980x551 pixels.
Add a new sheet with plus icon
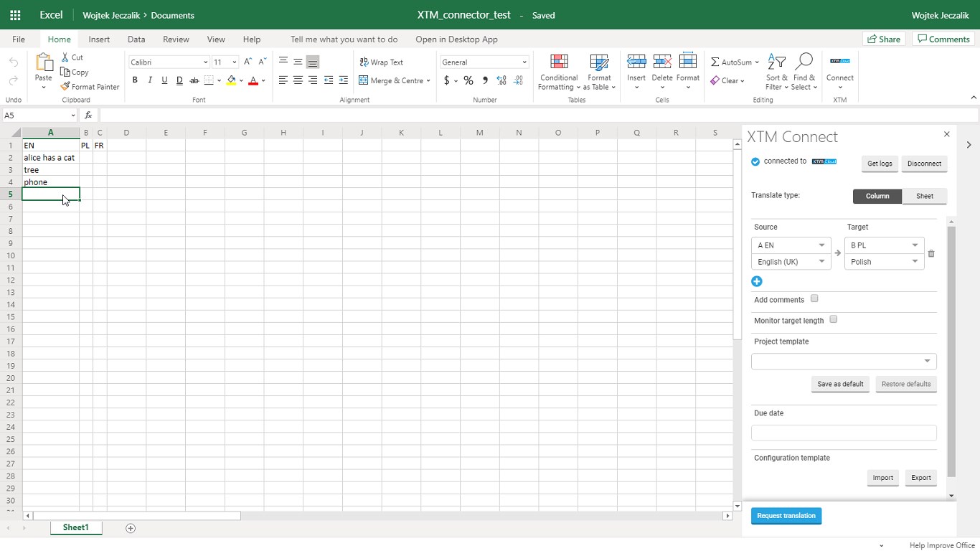(131, 528)
